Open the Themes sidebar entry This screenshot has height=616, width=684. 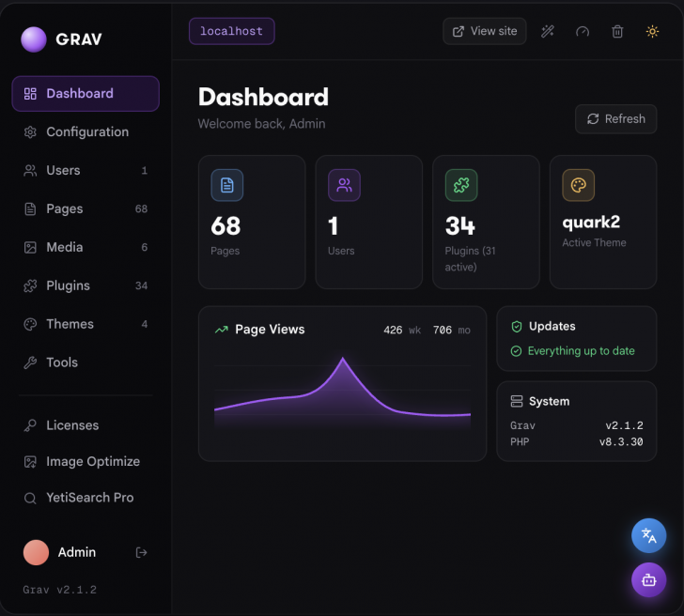tap(85, 324)
